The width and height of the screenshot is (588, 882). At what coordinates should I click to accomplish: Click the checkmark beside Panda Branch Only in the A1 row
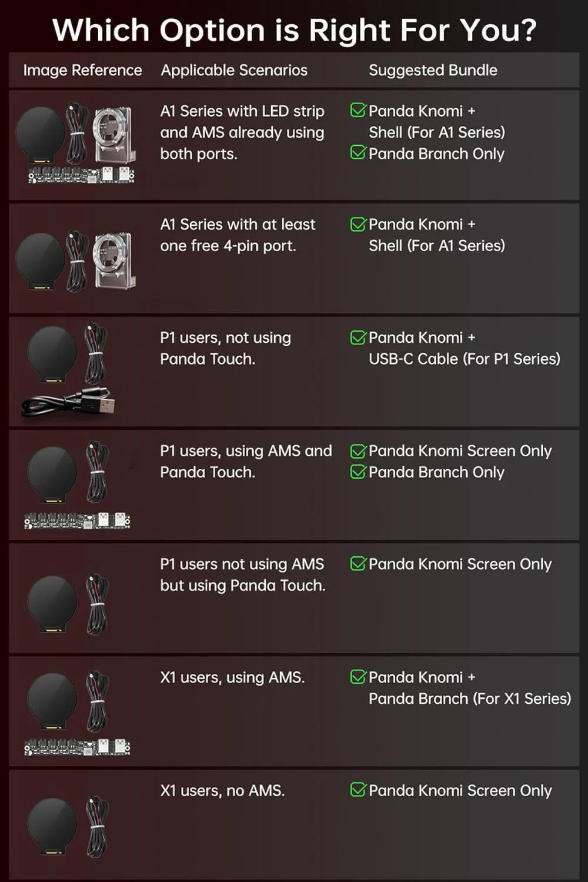(358, 153)
